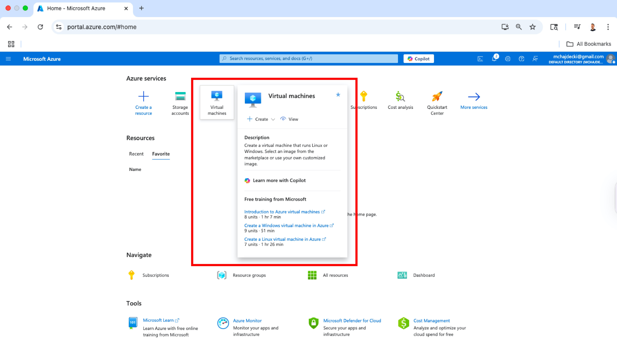Click the Create a resource plus icon
Viewport: 617px width, 364px height.
[143, 96]
